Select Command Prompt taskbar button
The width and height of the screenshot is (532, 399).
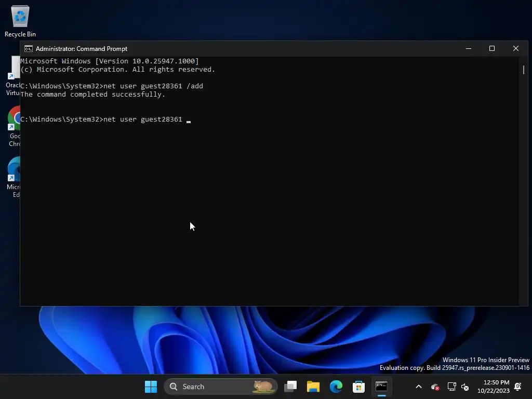point(381,387)
